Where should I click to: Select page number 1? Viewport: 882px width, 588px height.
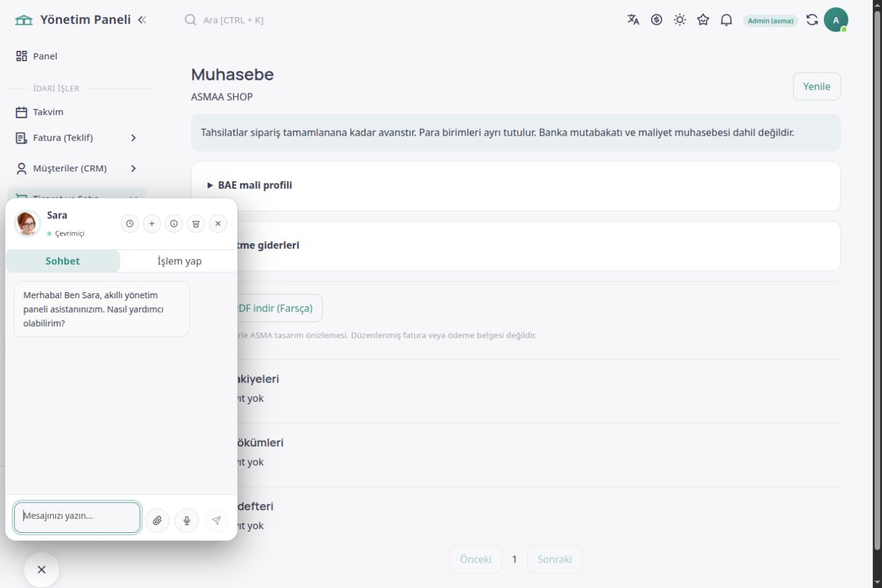514,559
